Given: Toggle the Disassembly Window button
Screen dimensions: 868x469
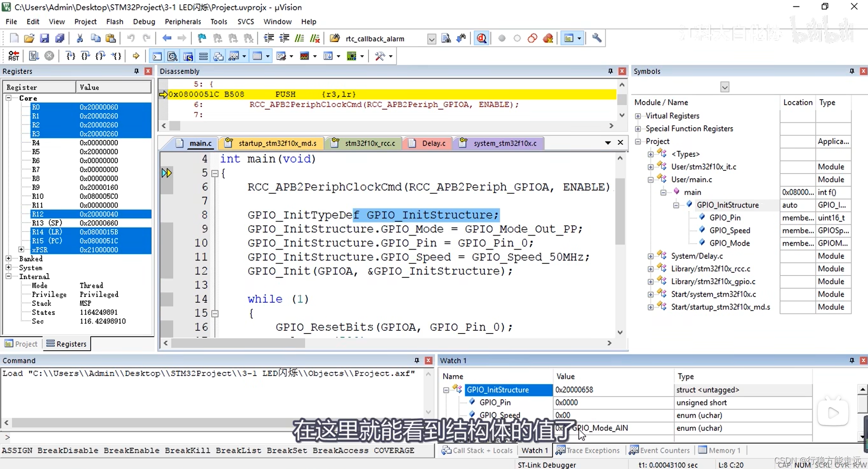Looking at the screenshot, I should [172, 56].
